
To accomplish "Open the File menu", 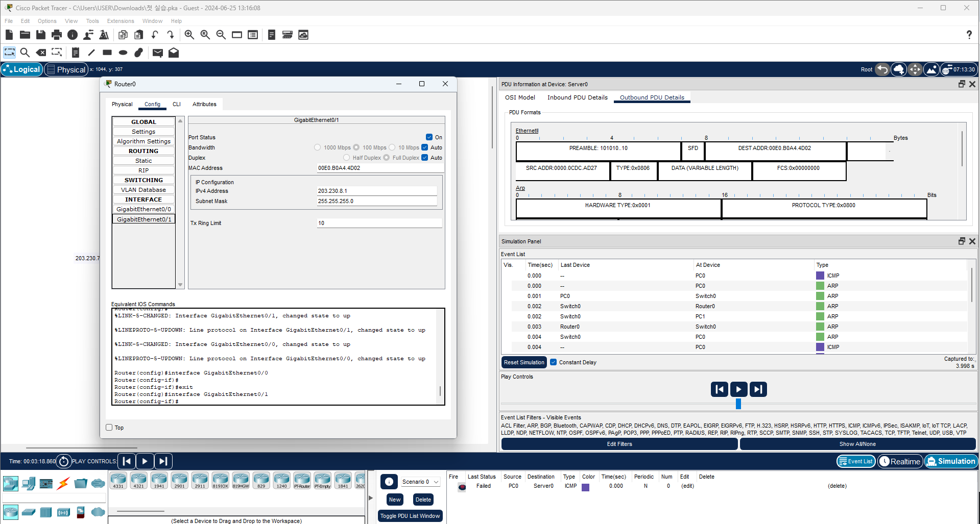I will pyautogui.click(x=9, y=21).
